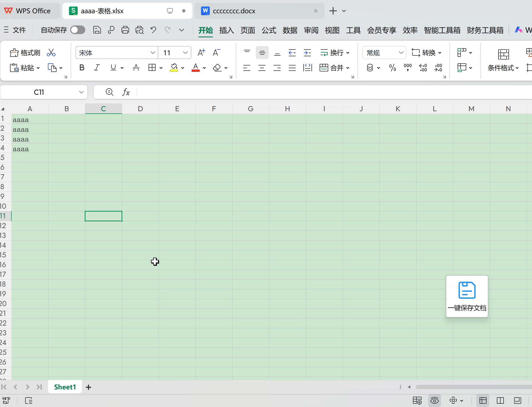Image resolution: width=532 pixels, height=407 pixels.
Task: Open the 插入 ribbon tab
Action: pyautogui.click(x=226, y=30)
